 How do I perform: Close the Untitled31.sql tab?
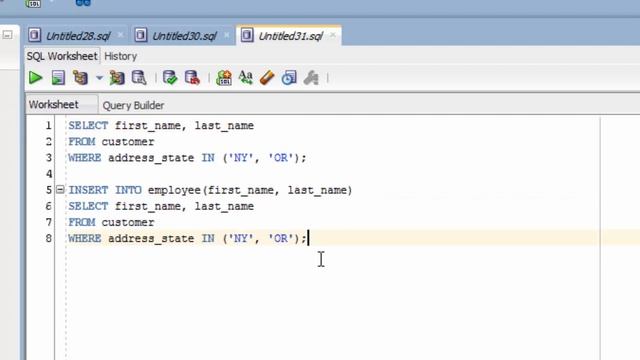click(x=333, y=36)
